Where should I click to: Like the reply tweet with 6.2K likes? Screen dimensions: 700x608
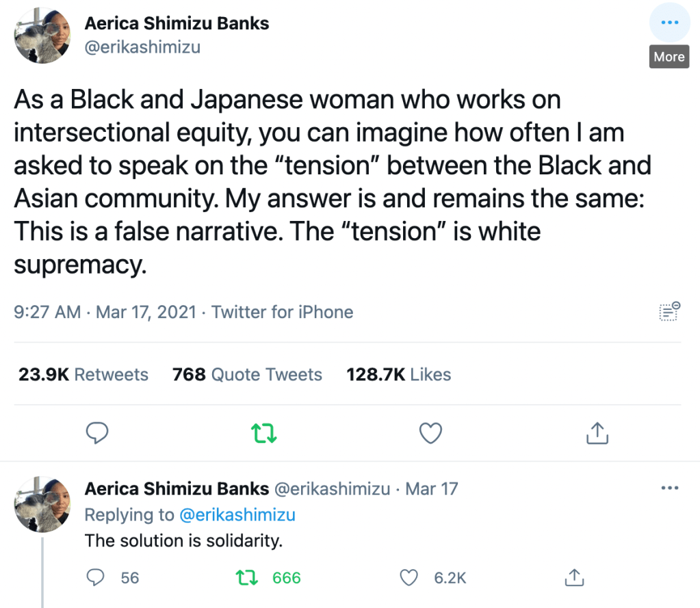(x=409, y=578)
